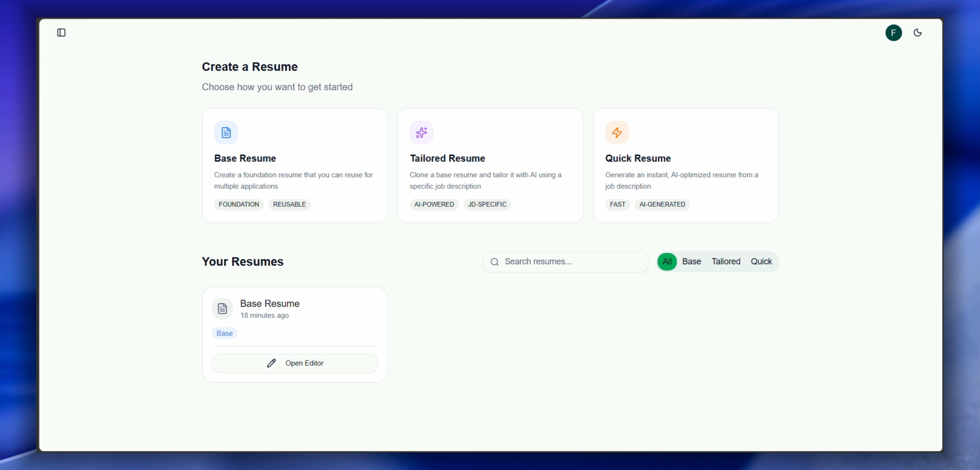980x470 pixels.
Task: Click the orange lightning Quick Resume icon
Action: [617, 132]
